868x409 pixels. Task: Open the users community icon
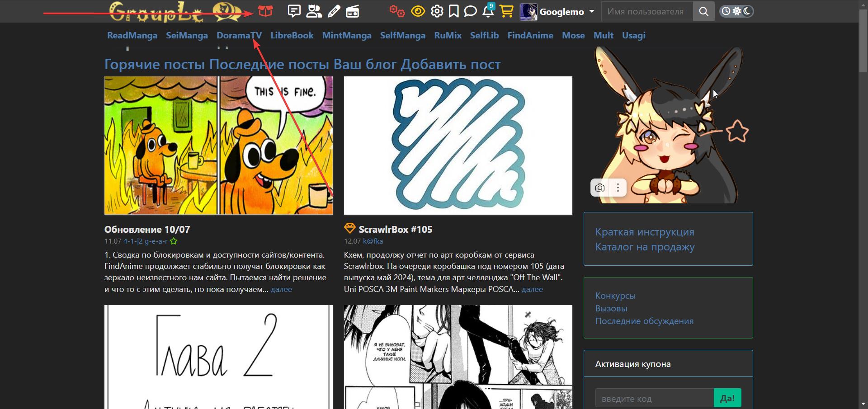(x=314, y=11)
